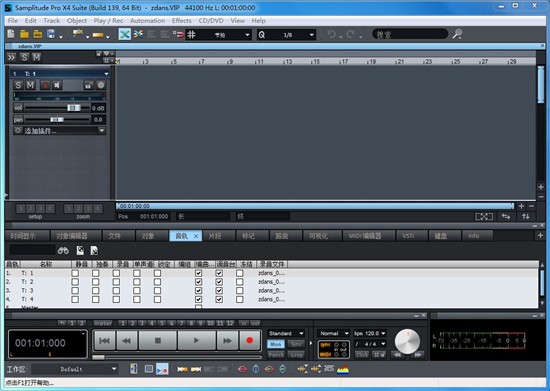
Task: Open the Standard mode dropdown in transport
Action: click(301, 333)
